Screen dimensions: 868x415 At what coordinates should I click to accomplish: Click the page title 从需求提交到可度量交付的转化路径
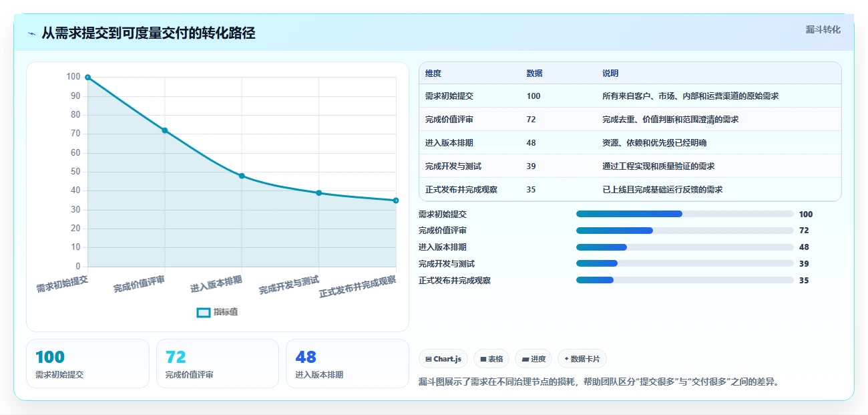pos(148,33)
